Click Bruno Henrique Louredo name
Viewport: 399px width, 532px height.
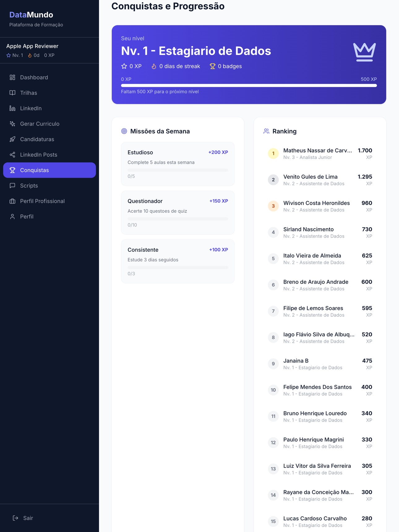(315, 414)
